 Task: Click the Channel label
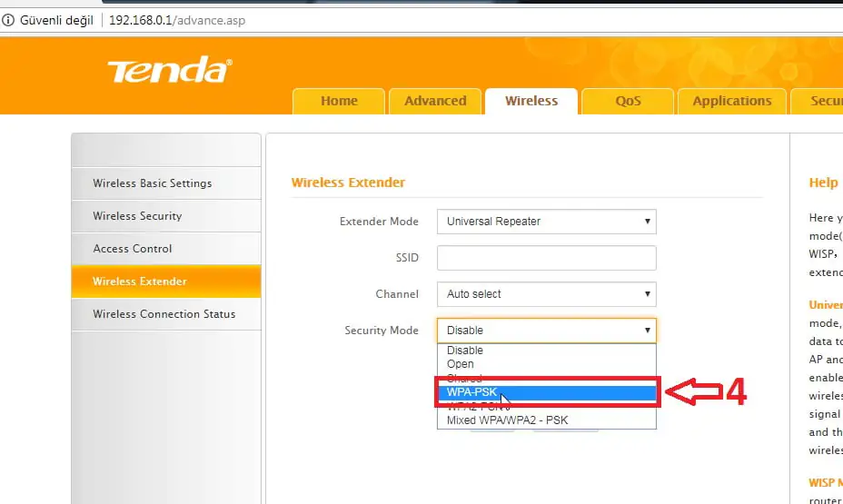[x=397, y=294]
